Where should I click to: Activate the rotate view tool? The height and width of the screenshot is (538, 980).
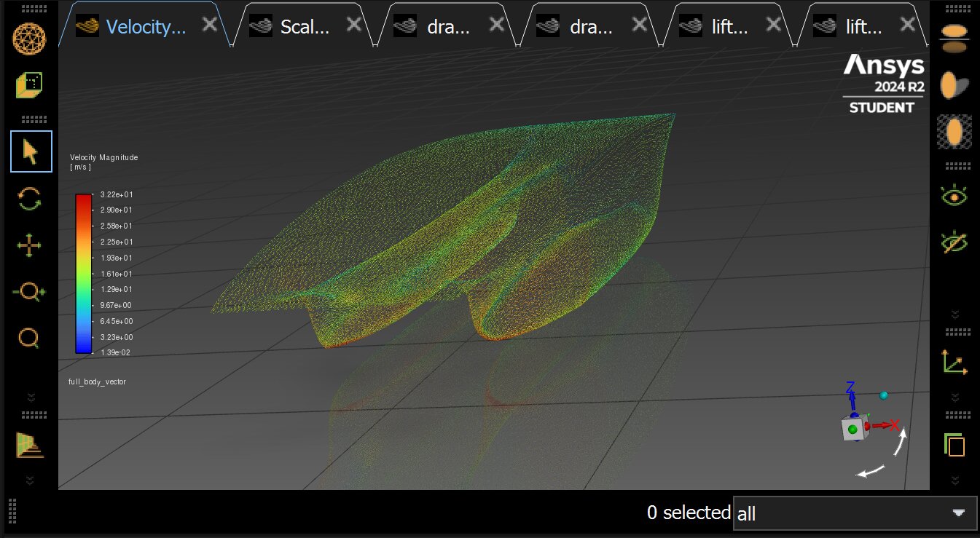click(x=29, y=199)
